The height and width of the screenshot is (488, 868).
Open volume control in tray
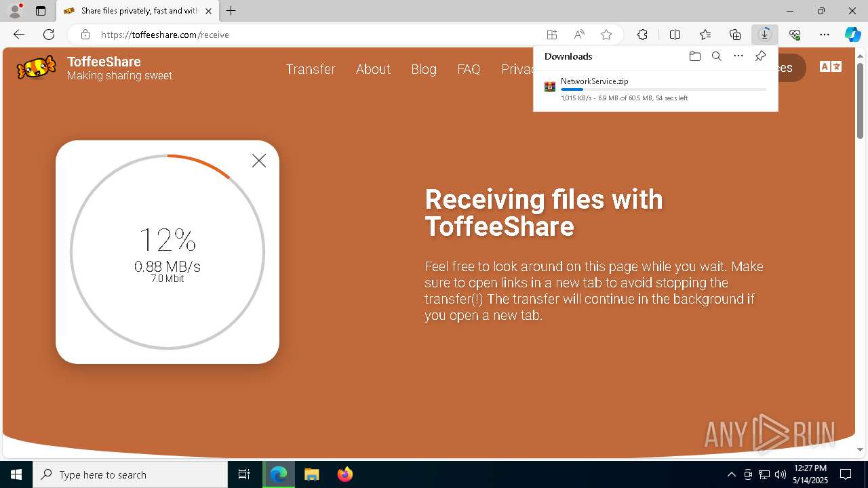click(x=781, y=474)
